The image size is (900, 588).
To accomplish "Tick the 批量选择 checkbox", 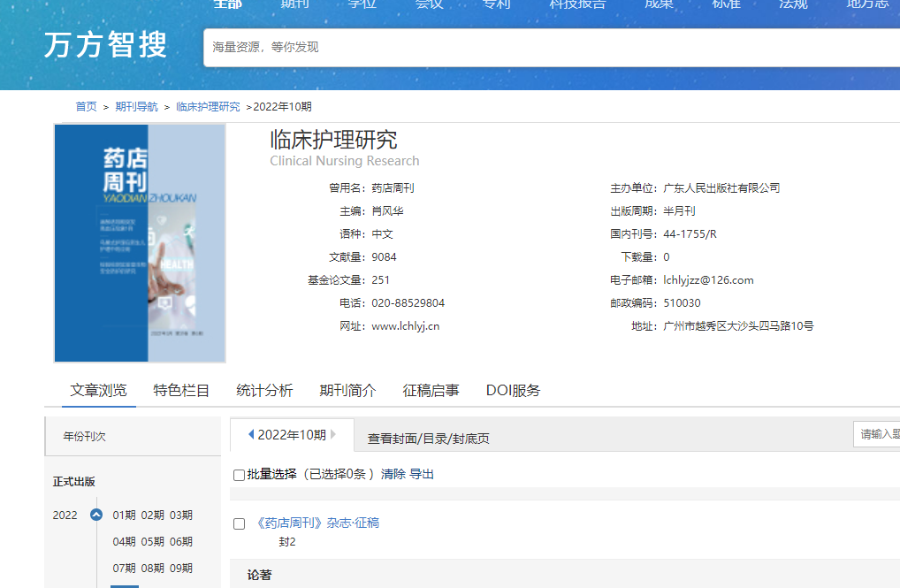I will click(239, 475).
